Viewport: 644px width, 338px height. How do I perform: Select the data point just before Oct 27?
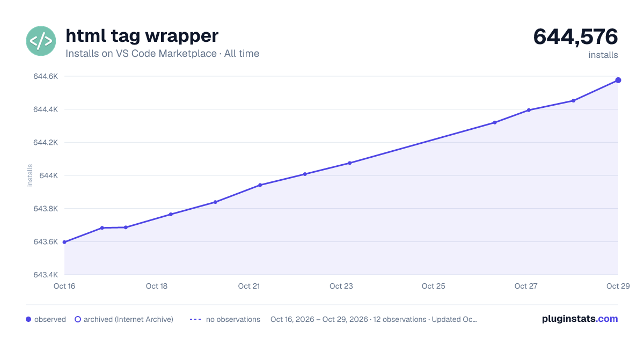tap(495, 122)
